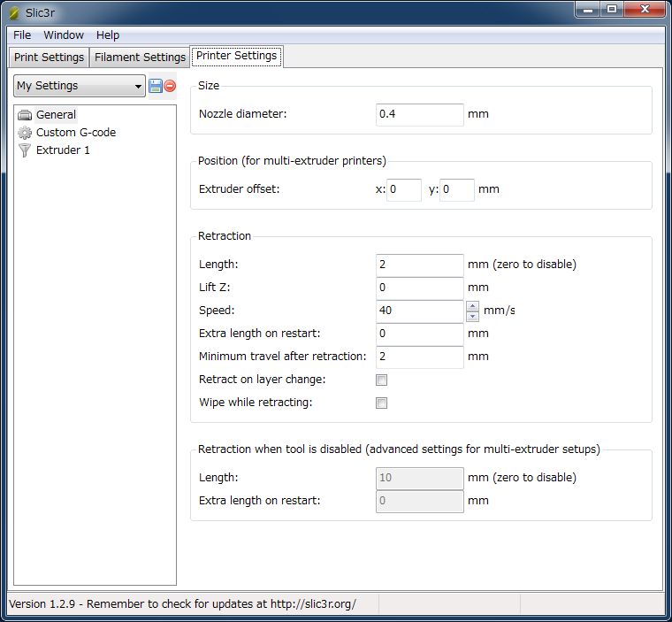This screenshot has width=672, height=622.
Task: Click the save preset floppy disk icon
Action: (155, 86)
